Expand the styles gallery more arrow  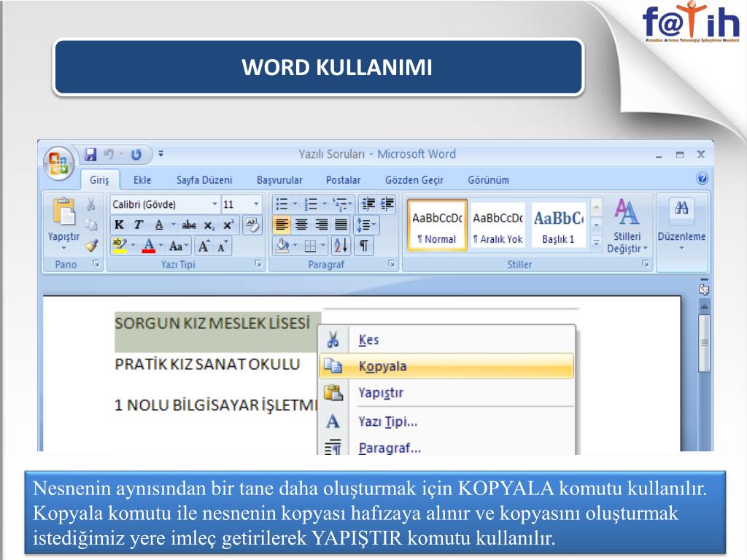click(596, 243)
